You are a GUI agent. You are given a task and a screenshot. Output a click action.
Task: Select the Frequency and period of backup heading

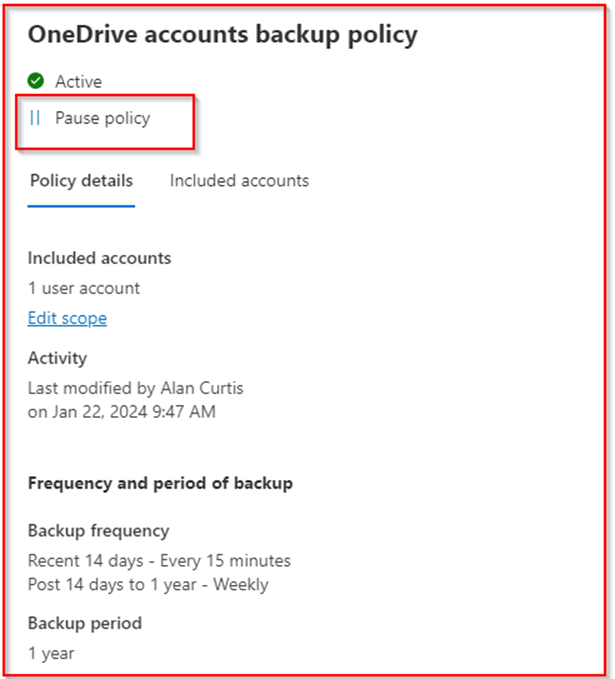tap(160, 483)
